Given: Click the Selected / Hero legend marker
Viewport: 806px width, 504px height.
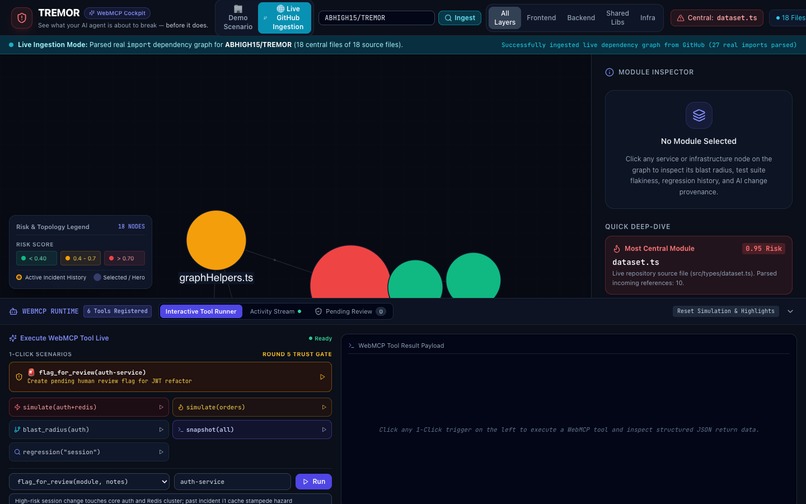Looking at the screenshot, I should tap(97, 277).
